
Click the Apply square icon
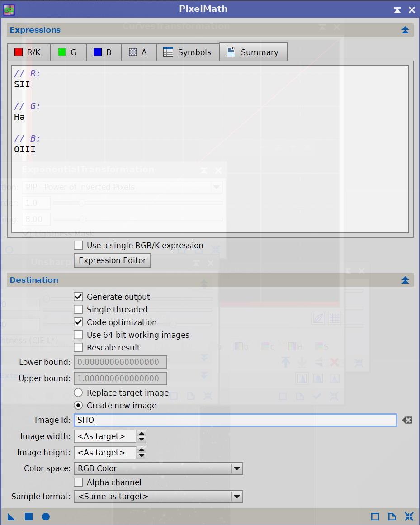(28, 516)
